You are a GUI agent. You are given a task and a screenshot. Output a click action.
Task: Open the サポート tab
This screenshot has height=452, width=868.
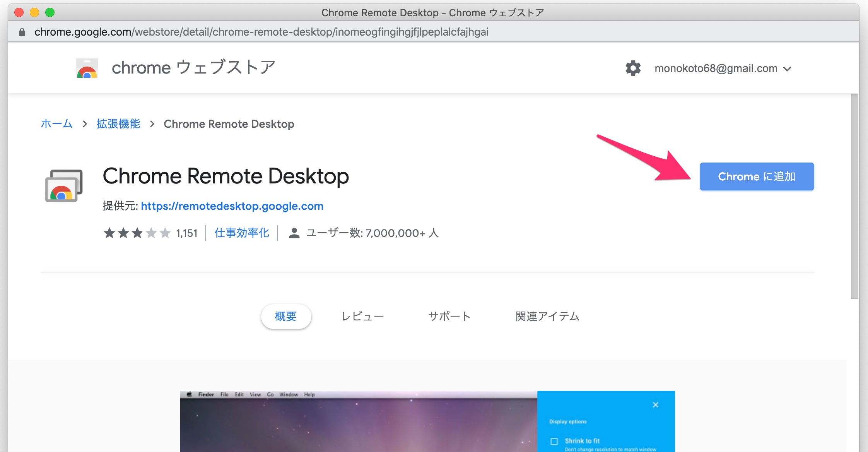[449, 317]
